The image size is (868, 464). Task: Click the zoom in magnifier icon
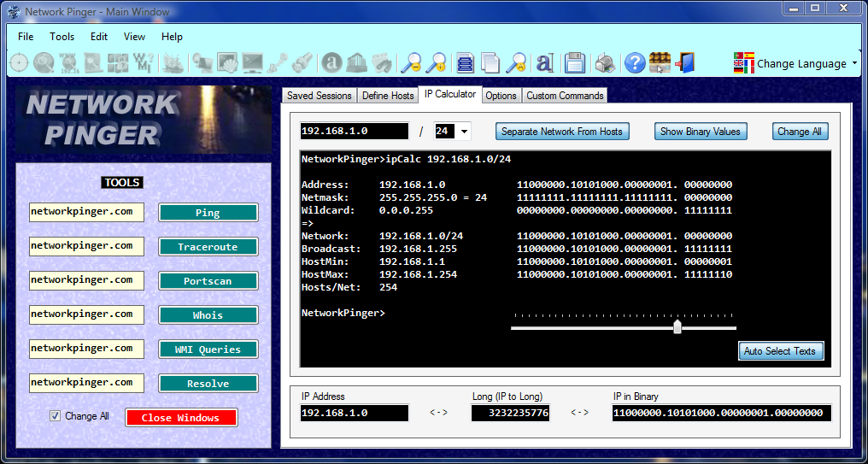point(437,62)
